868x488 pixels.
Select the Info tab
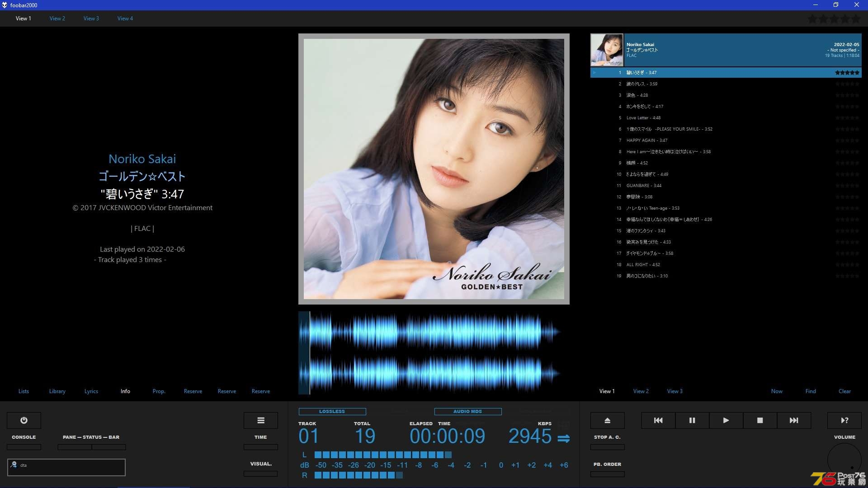(x=125, y=391)
